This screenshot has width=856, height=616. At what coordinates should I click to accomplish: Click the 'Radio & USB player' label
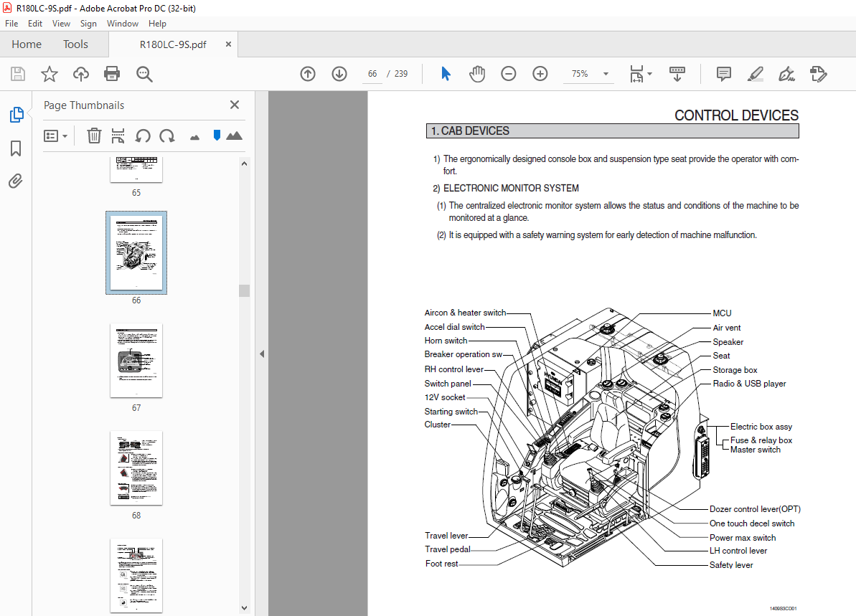point(750,384)
